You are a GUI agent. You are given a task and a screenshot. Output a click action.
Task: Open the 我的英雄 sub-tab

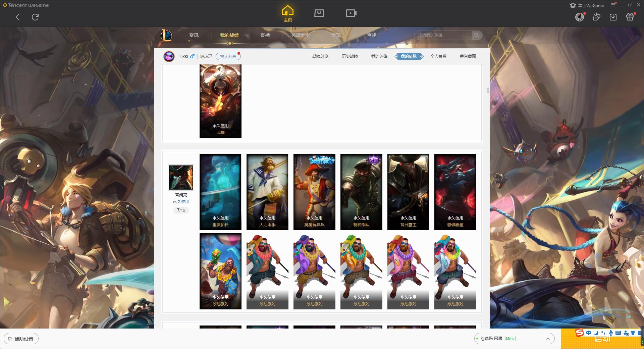[x=379, y=56]
